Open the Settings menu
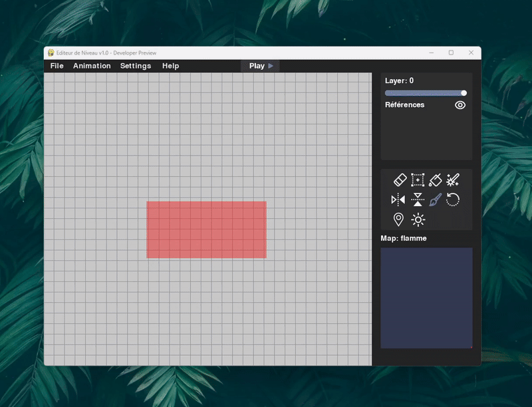 tap(136, 66)
